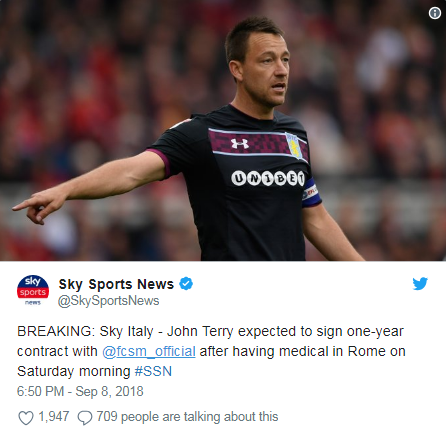The height and width of the screenshot is (434, 446).
Task: Click the club crest on the shirt
Action: 294,145
